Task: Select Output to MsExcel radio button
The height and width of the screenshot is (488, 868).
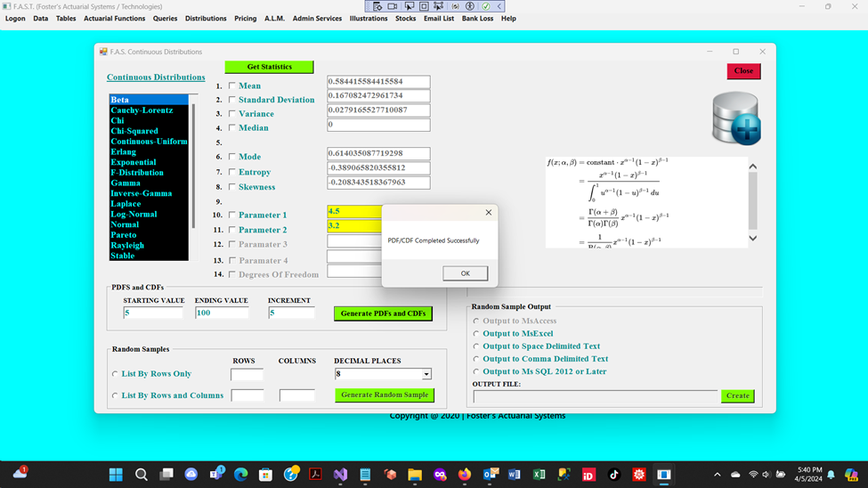Action: 476,334
